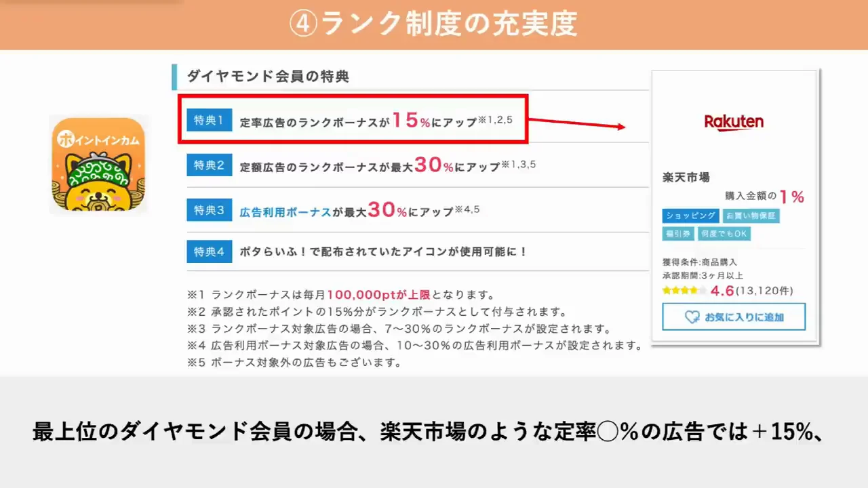Image resolution: width=868 pixels, height=488 pixels.
Task: Open the 広告利用ボーナス link
Action: pyautogui.click(x=285, y=211)
